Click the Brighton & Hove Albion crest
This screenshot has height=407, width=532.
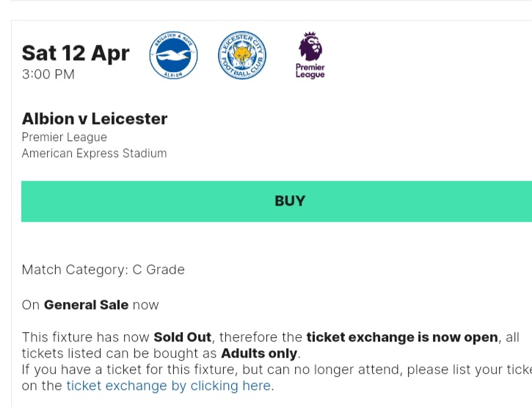click(173, 55)
